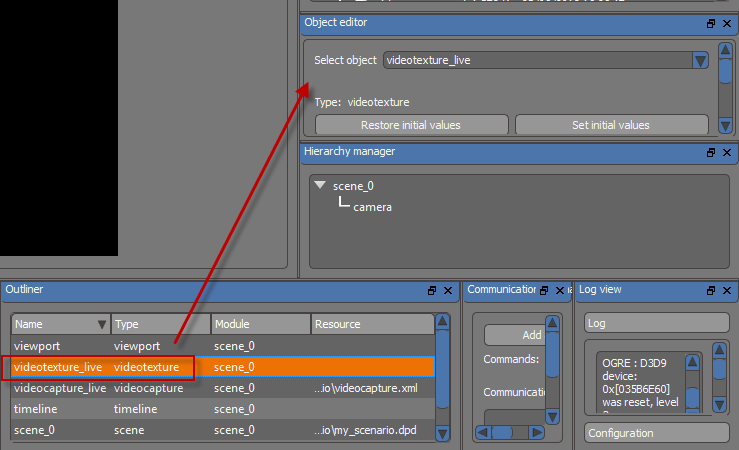The image size is (739, 450).
Task: Sort Outliner by Resource column
Action: pos(372,324)
